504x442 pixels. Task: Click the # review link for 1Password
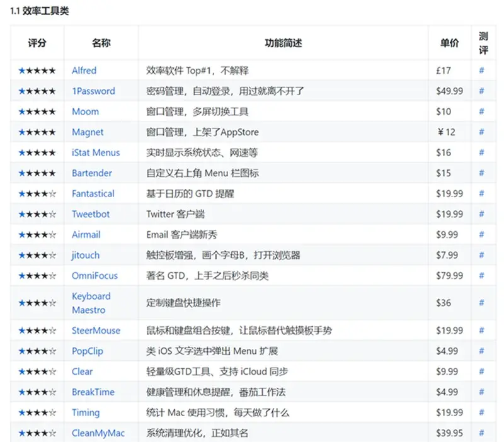(x=481, y=91)
